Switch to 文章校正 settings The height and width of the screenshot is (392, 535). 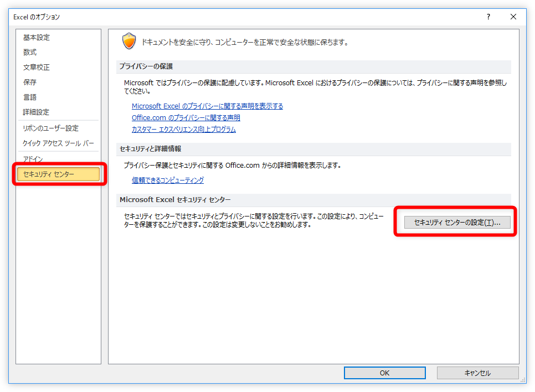tap(37, 68)
